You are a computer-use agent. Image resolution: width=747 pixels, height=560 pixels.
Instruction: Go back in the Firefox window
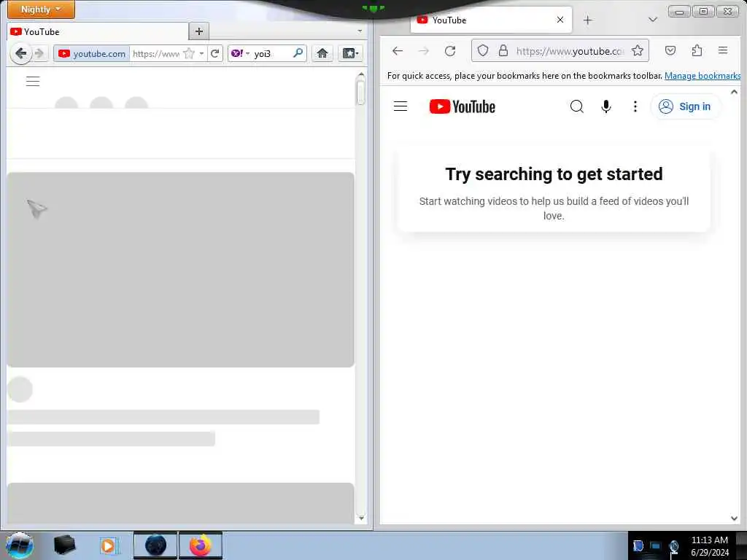[x=398, y=50]
